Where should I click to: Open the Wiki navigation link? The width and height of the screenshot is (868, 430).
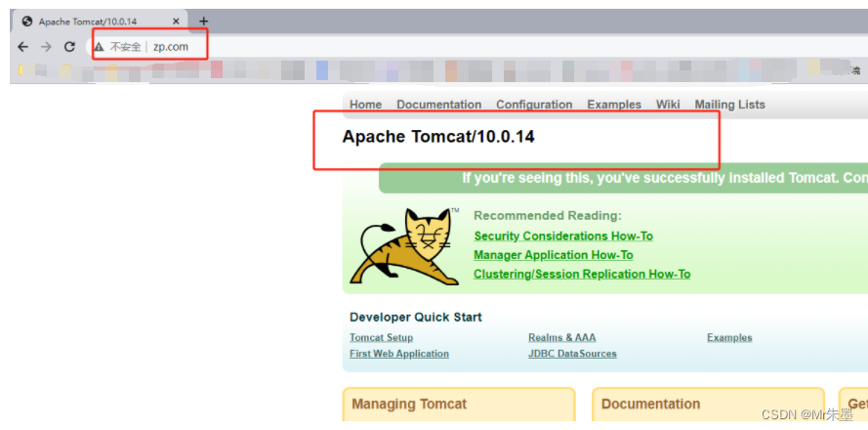(668, 105)
